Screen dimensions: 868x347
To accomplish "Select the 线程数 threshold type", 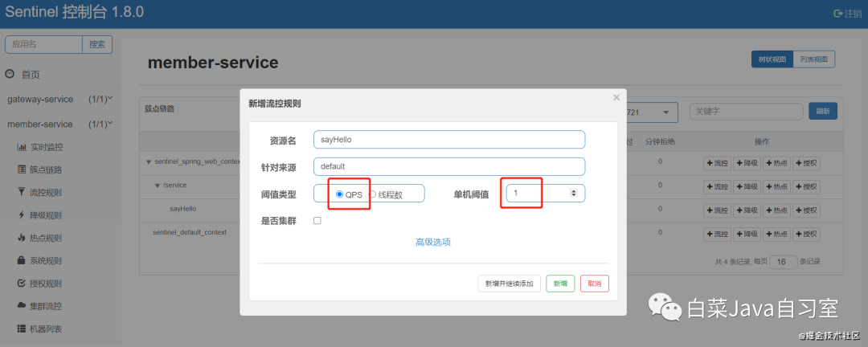I will (372, 194).
